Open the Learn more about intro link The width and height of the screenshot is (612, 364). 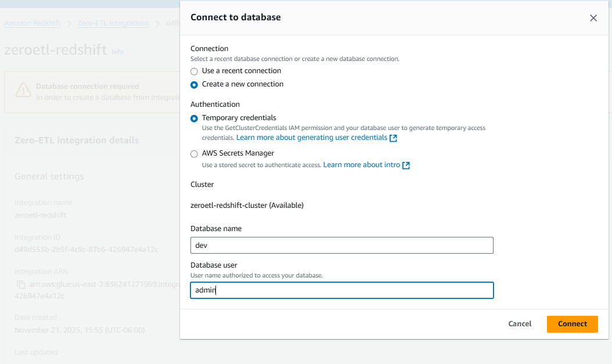(x=361, y=165)
